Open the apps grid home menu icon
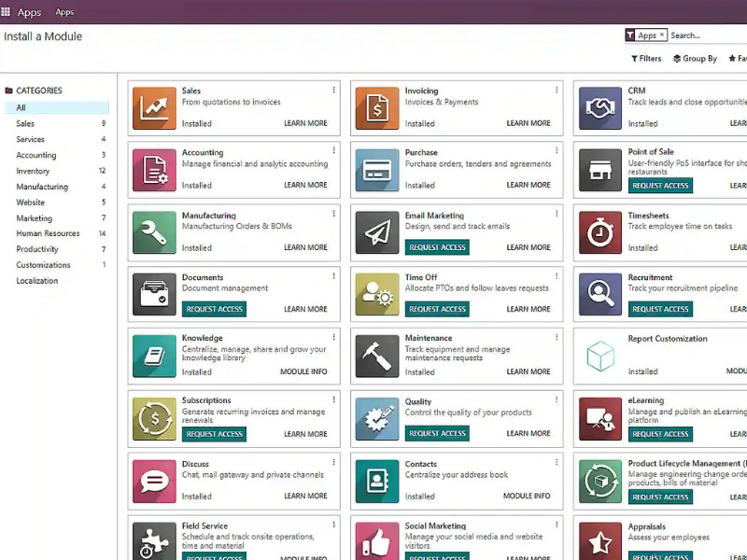This screenshot has height=560, width=747. point(7,12)
